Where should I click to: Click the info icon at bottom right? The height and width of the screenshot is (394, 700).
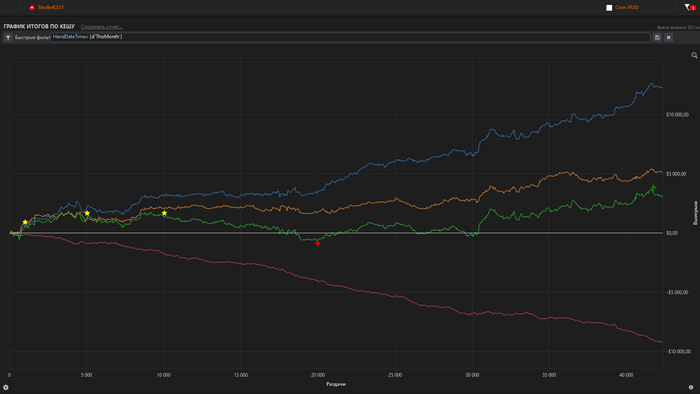691,387
